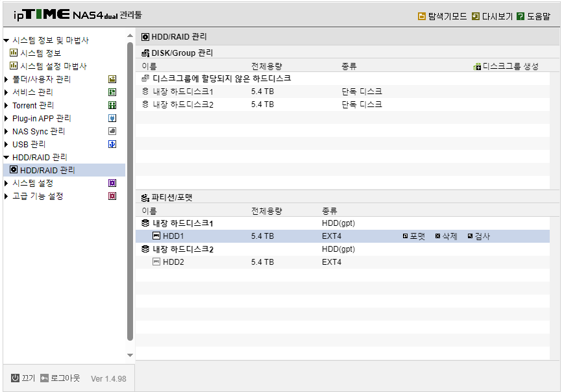
Task: Expand the Torrent 관리 arrow
Action: pyautogui.click(x=6, y=105)
